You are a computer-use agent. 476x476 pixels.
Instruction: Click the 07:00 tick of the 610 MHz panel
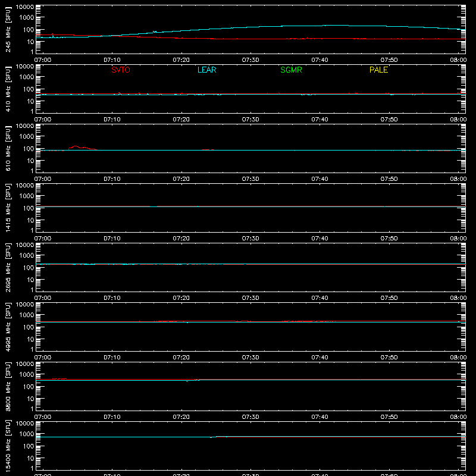click(43, 179)
